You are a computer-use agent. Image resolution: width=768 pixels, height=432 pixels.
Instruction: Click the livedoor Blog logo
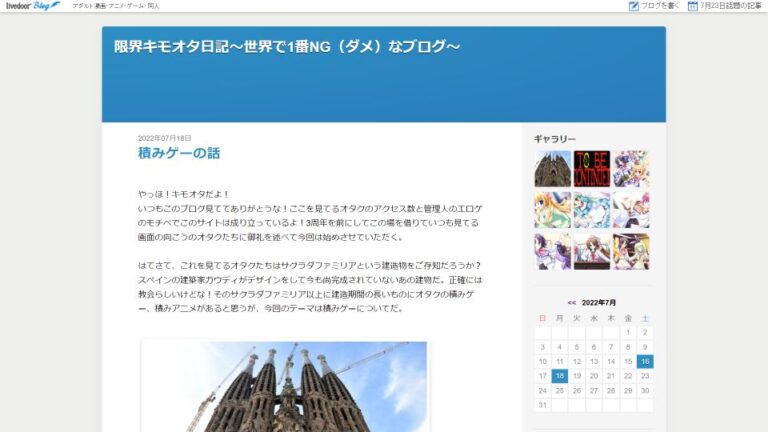click(x=31, y=6)
